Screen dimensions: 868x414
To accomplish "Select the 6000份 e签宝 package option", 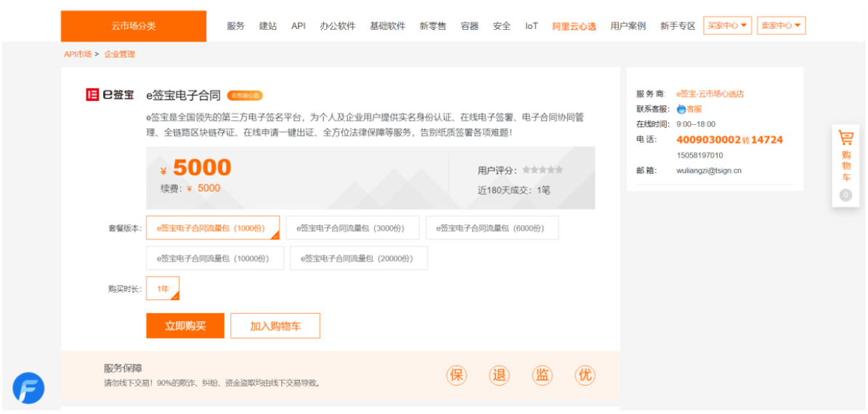I will [x=492, y=228].
